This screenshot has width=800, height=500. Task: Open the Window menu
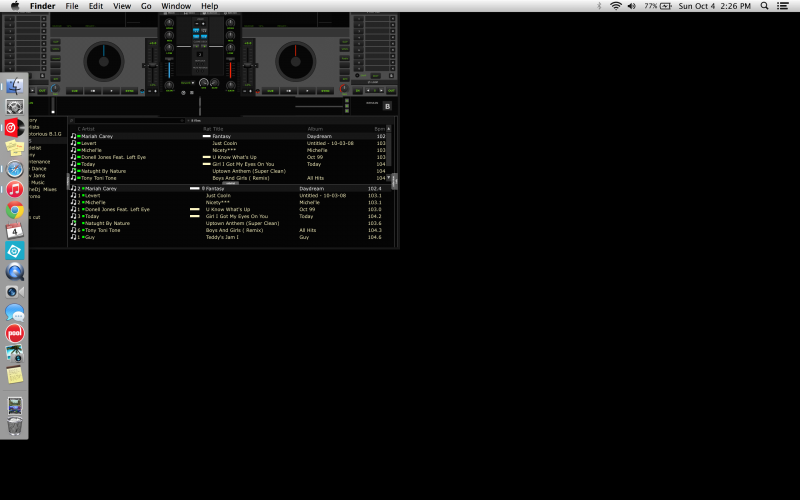(176, 6)
